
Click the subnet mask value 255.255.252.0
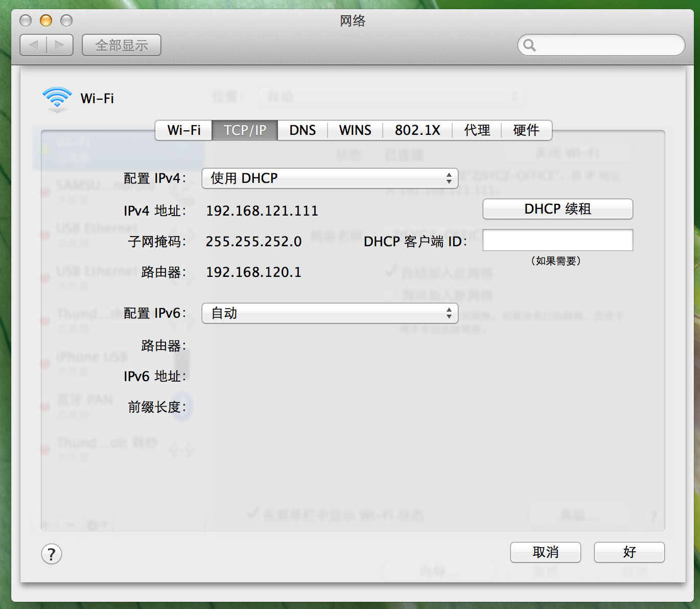(254, 242)
